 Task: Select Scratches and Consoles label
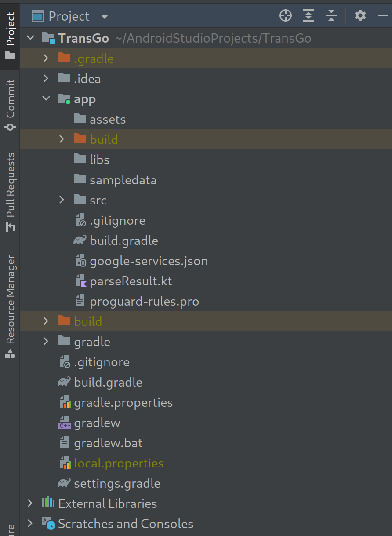point(126,524)
